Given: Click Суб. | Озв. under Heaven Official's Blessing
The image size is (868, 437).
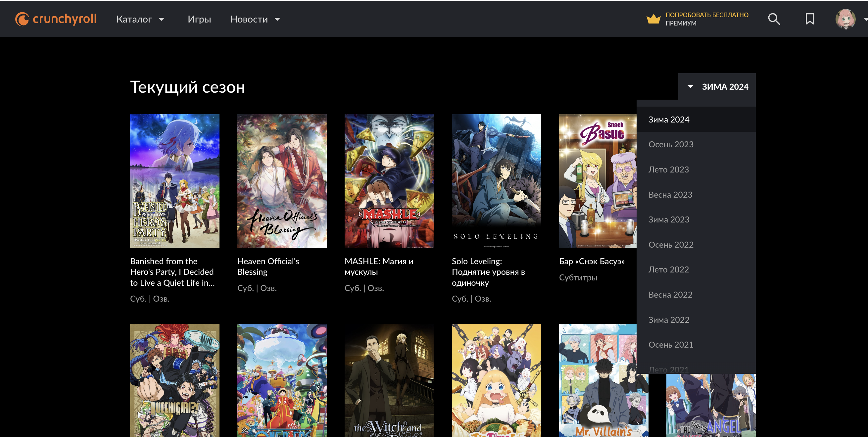Looking at the screenshot, I should (x=257, y=288).
